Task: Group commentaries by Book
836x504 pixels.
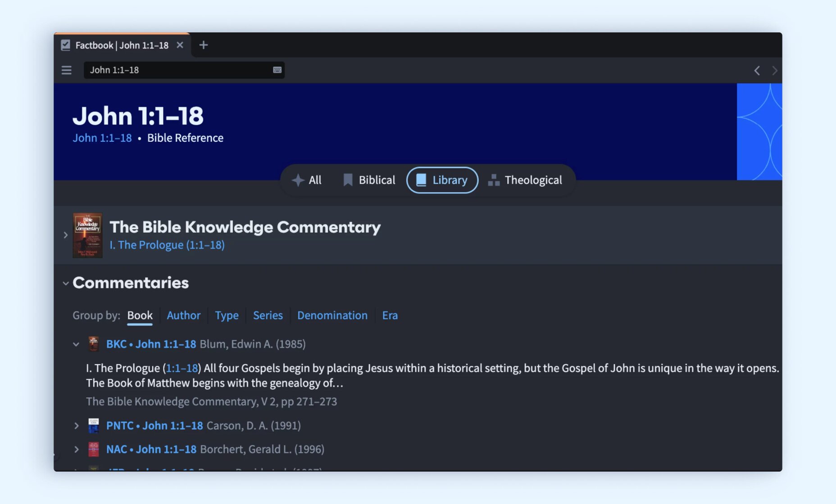Action: (x=140, y=315)
